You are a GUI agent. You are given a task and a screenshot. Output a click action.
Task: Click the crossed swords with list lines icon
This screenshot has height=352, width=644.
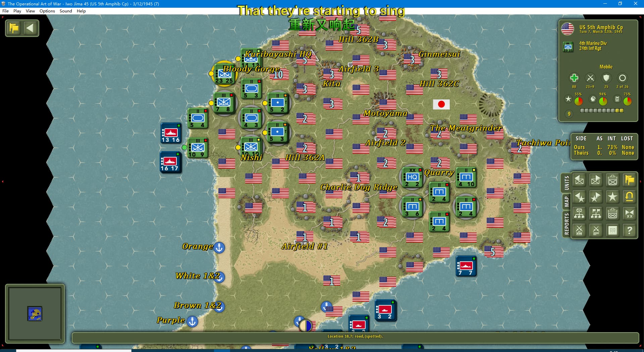tap(596, 230)
